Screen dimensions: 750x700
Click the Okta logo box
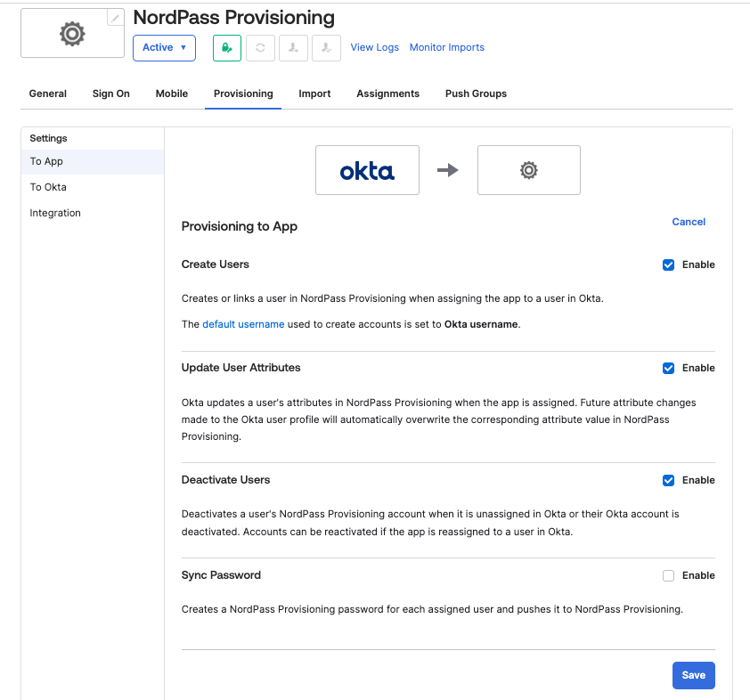(367, 170)
